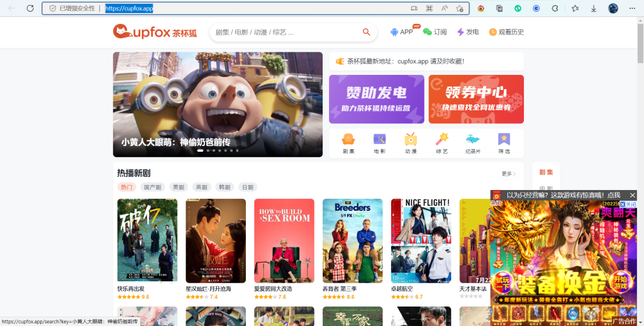This screenshot has height=326, width=644.
Task: Select the 韩剧 tab
Action: pyautogui.click(x=225, y=187)
